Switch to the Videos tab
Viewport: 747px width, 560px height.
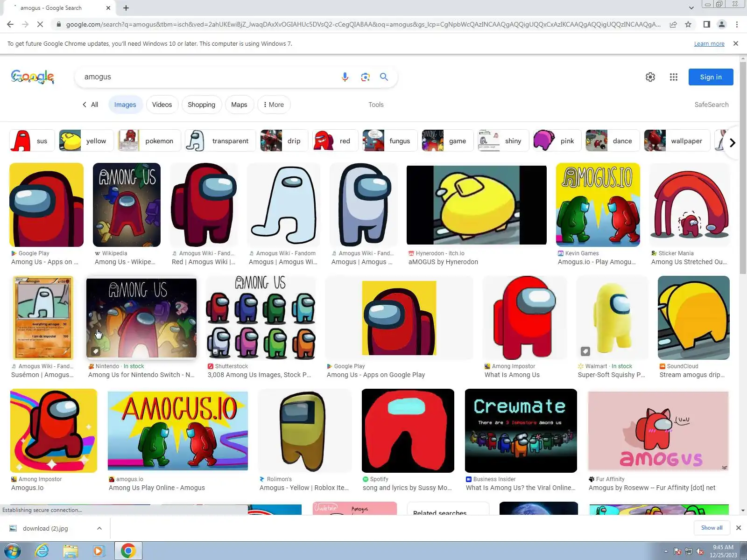coord(162,105)
